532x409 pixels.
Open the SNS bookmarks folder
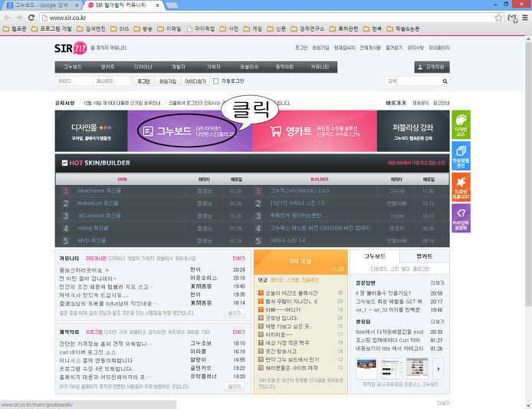tap(120, 29)
